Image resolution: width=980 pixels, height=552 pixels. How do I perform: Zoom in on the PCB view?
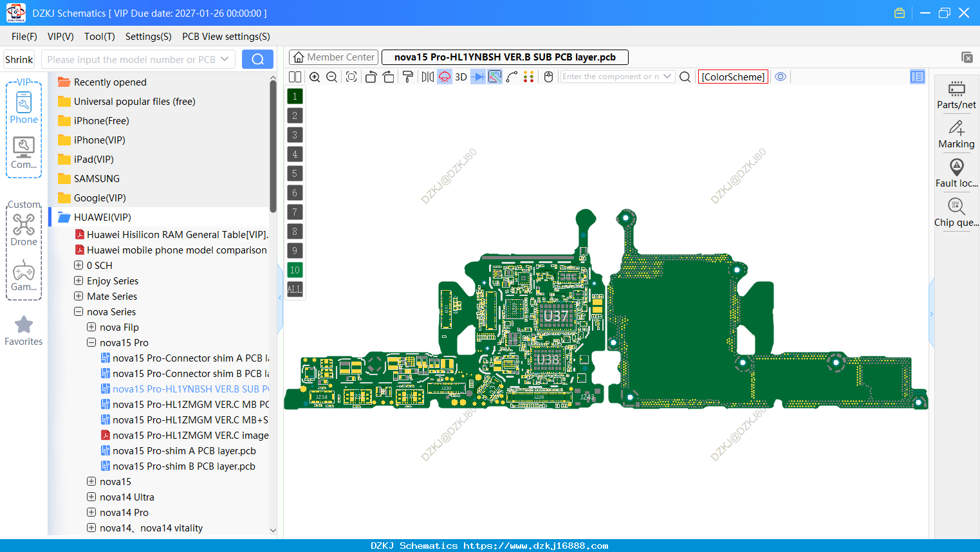tap(315, 77)
